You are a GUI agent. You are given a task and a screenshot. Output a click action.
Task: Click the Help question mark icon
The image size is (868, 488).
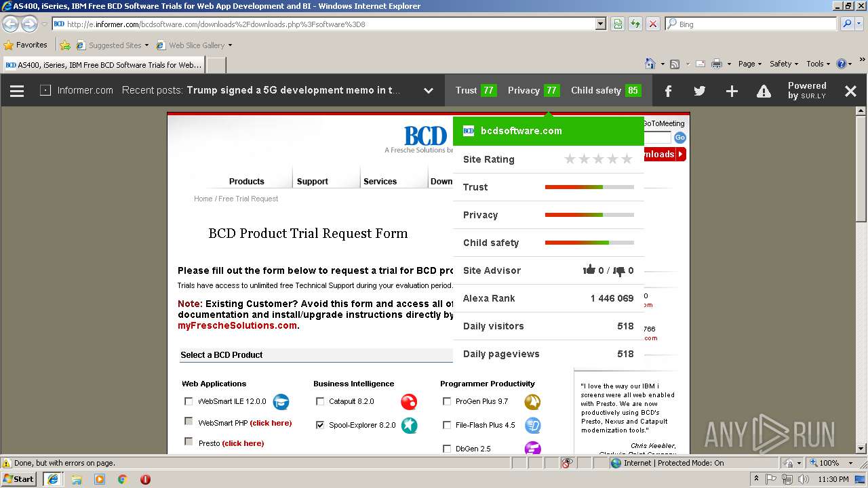(x=842, y=64)
